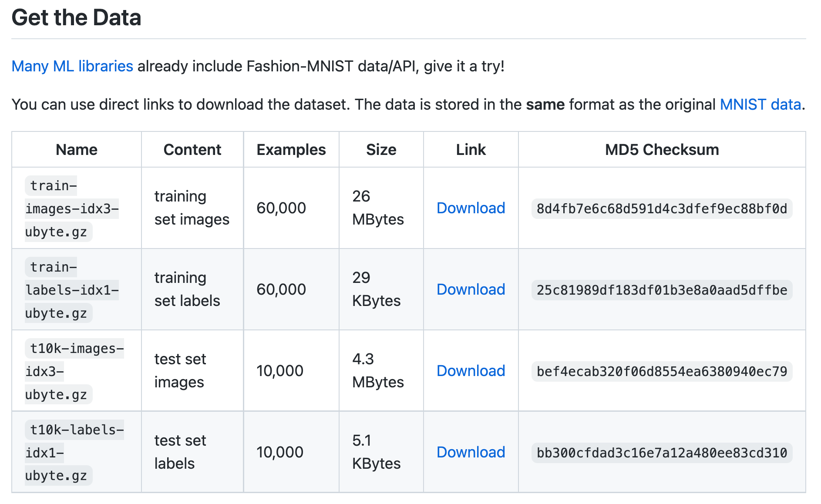Image resolution: width=821 pixels, height=504 pixels.
Task: Click the train-images-idx3-ubyte.gz file name
Action: tap(72, 209)
